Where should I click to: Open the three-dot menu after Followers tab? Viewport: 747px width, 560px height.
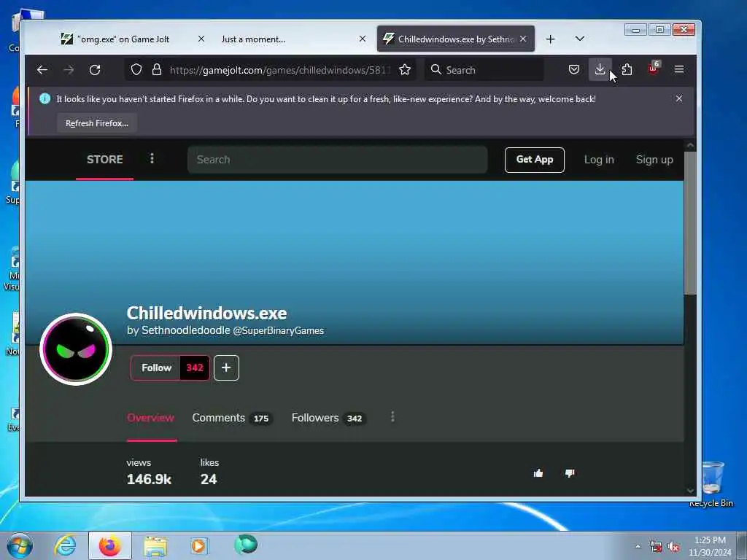392,417
